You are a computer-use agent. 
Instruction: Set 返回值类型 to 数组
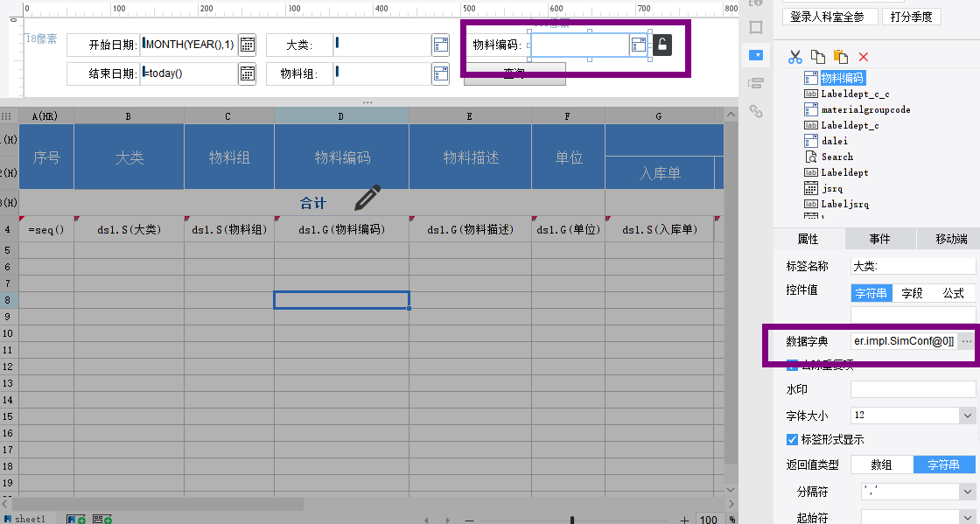coord(881,465)
